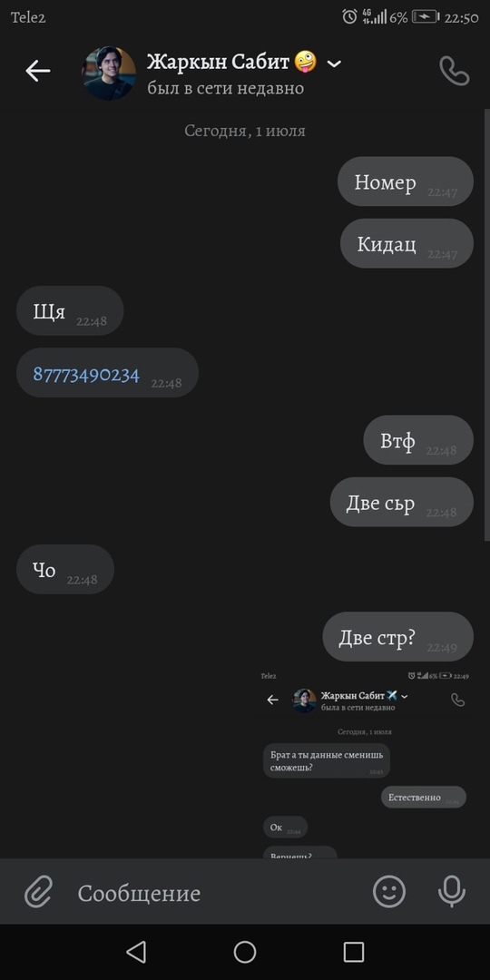
Task: Tap the battery indicator in status bar
Action: [x=426, y=17]
